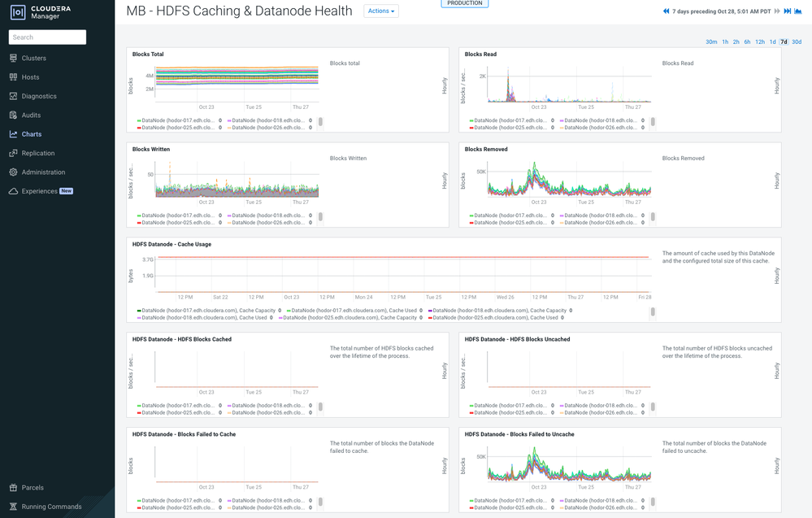Click the Blocks Written legend scrollbar
Image resolution: width=812 pixels, height=518 pixels.
point(320,216)
